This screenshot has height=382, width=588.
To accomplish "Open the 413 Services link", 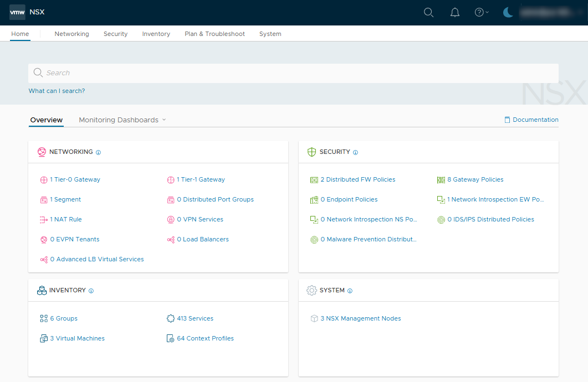I will click(x=195, y=319).
